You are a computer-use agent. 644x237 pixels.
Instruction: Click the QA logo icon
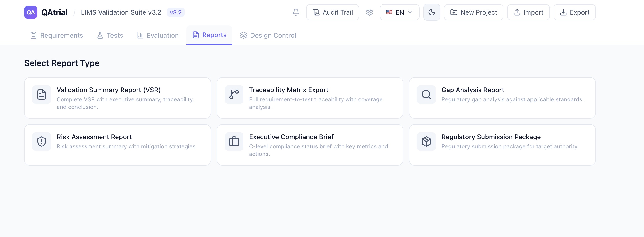pos(31,12)
